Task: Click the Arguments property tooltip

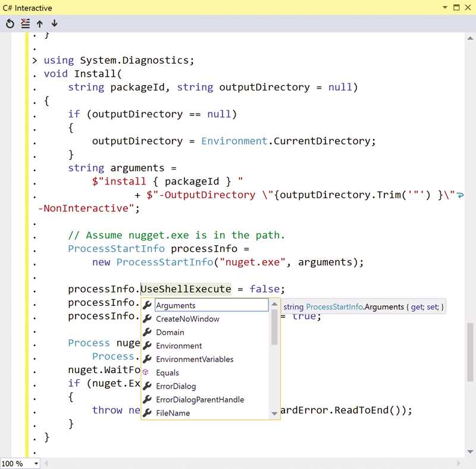Action: point(364,307)
